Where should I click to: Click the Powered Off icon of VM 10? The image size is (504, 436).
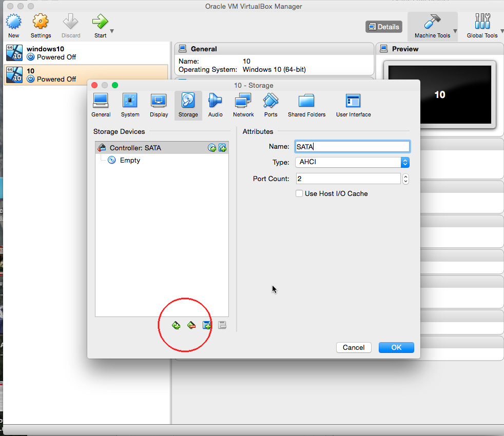(30, 79)
